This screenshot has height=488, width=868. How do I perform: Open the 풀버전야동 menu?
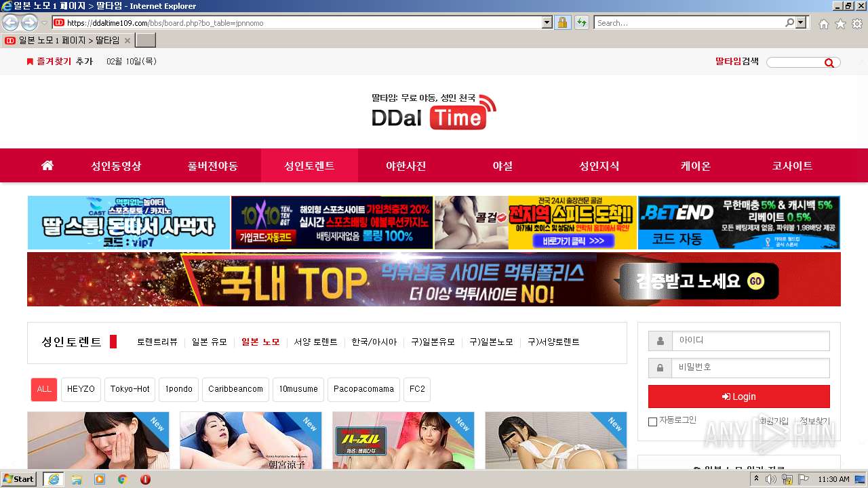213,165
